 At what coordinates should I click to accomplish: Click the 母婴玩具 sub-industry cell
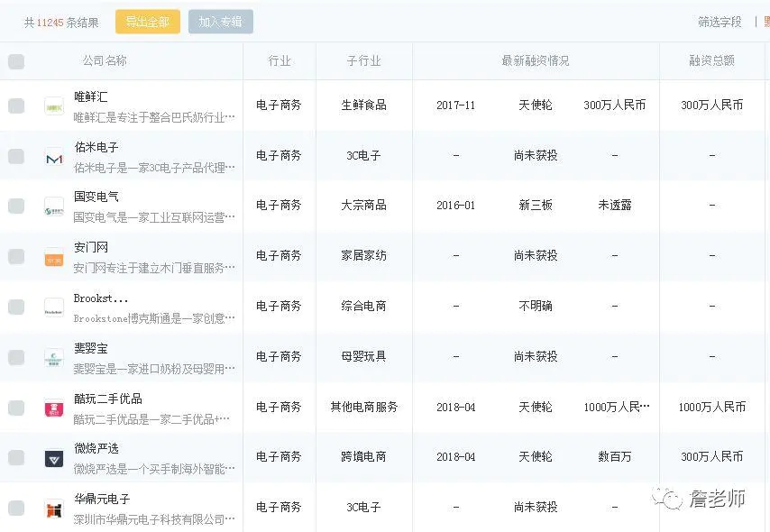(x=364, y=357)
